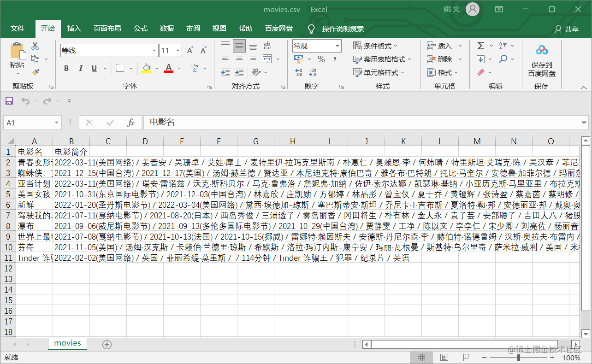592x364 pixels.
Task: Open the 字体 group dialog launcher
Action: [x=210, y=86]
